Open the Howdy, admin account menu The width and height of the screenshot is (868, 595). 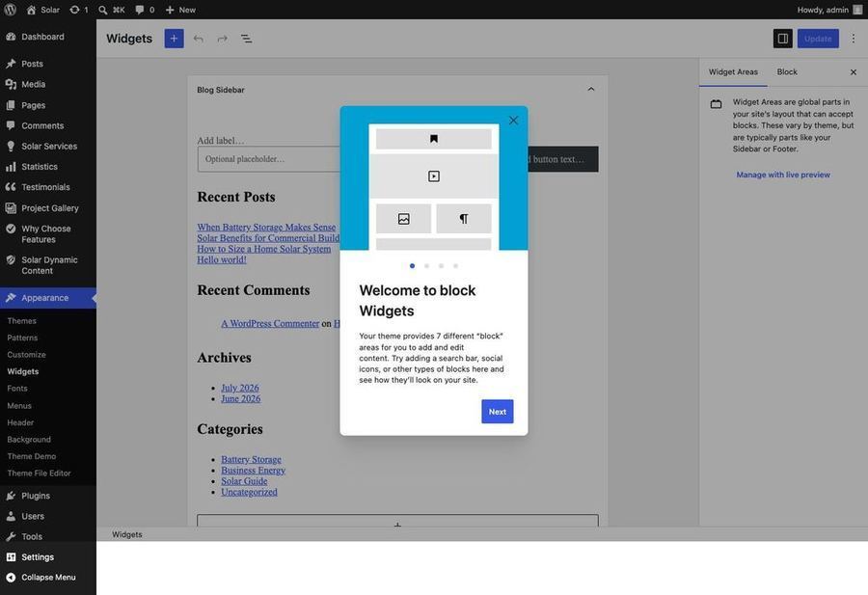tap(828, 10)
